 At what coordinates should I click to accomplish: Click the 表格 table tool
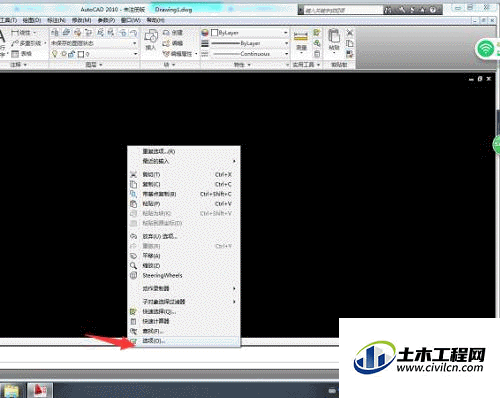click(x=21, y=54)
